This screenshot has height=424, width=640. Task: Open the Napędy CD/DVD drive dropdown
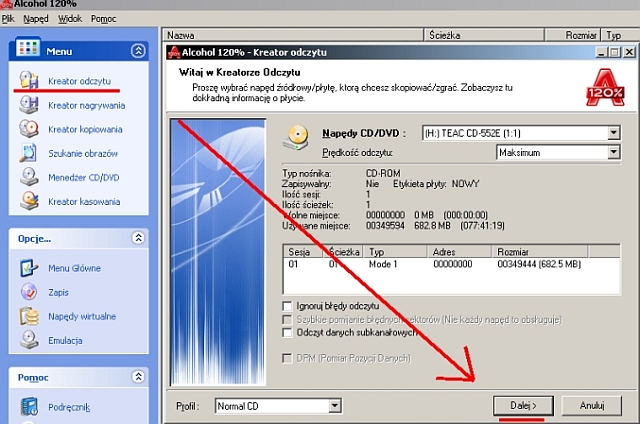(613, 133)
